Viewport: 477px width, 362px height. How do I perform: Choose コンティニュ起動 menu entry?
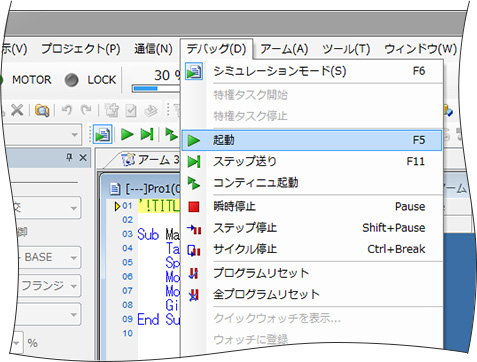click(x=312, y=183)
